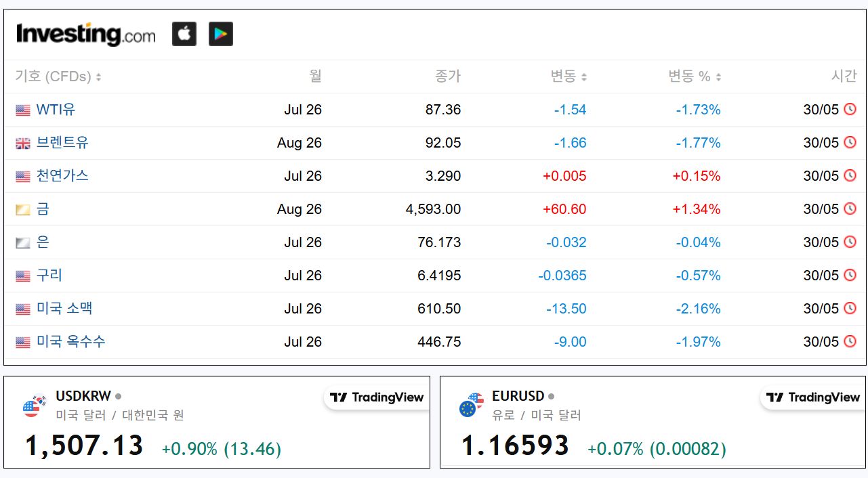Open the 은 commodity link
The width and height of the screenshot is (868, 478).
(43, 242)
